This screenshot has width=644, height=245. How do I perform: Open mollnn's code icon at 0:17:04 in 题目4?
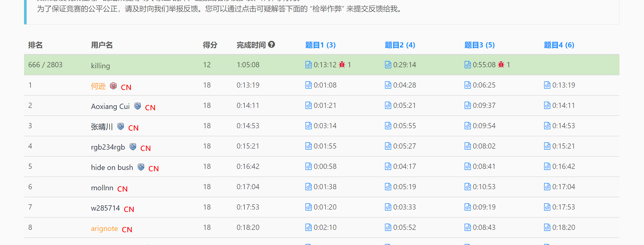(x=547, y=187)
